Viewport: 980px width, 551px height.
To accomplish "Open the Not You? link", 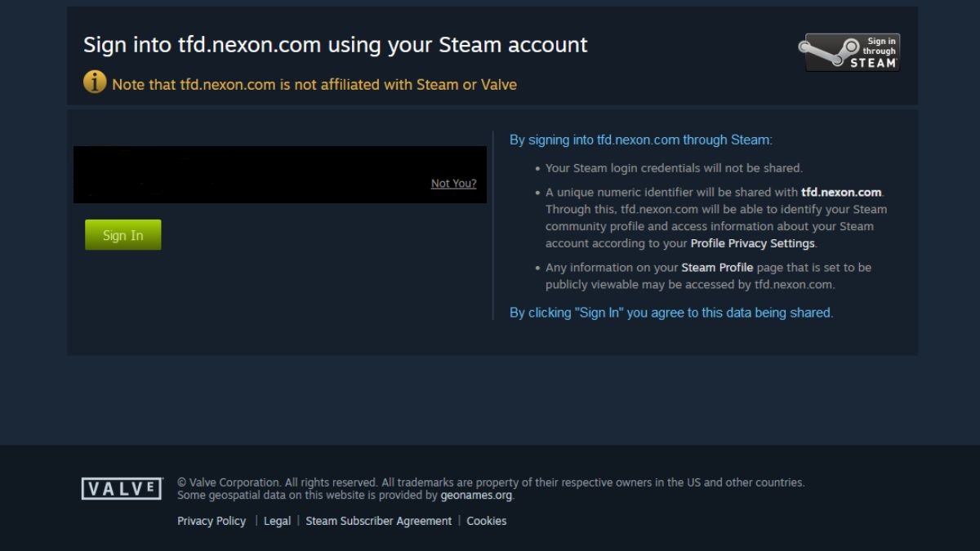I will point(454,184).
